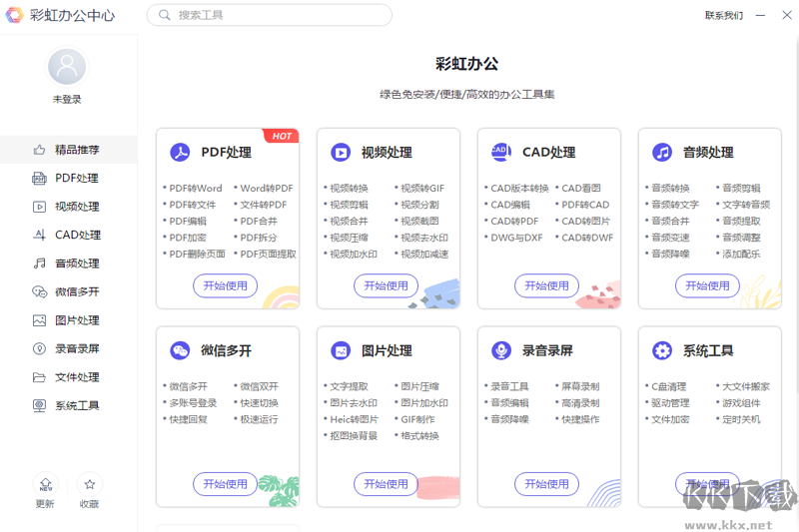Viewport: 799px width, 532px height.
Task: Click the C盘清理 item
Action: pyautogui.click(x=668, y=387)
